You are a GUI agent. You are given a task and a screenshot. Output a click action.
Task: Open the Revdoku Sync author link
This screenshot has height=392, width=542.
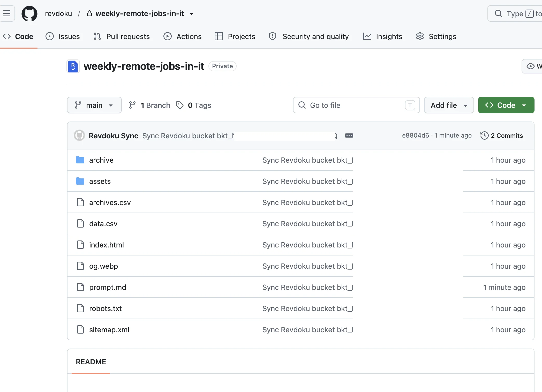pos(114,136)
